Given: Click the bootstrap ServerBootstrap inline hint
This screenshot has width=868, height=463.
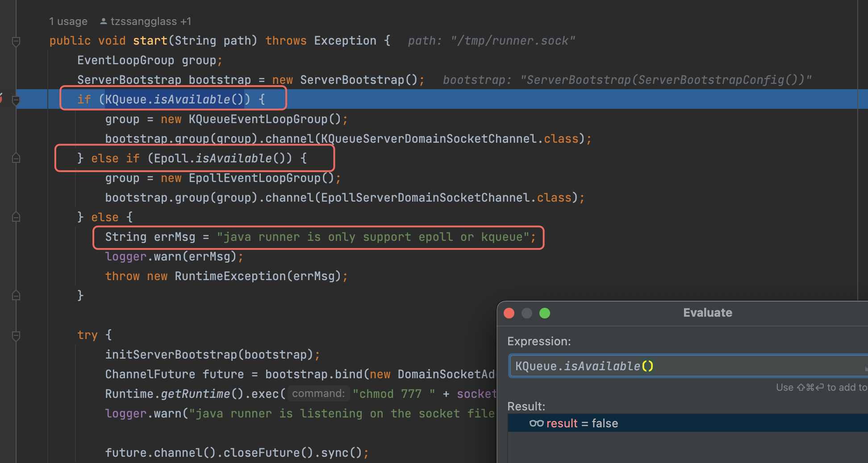Looking at the screenshot, I should tap(625, 79).
